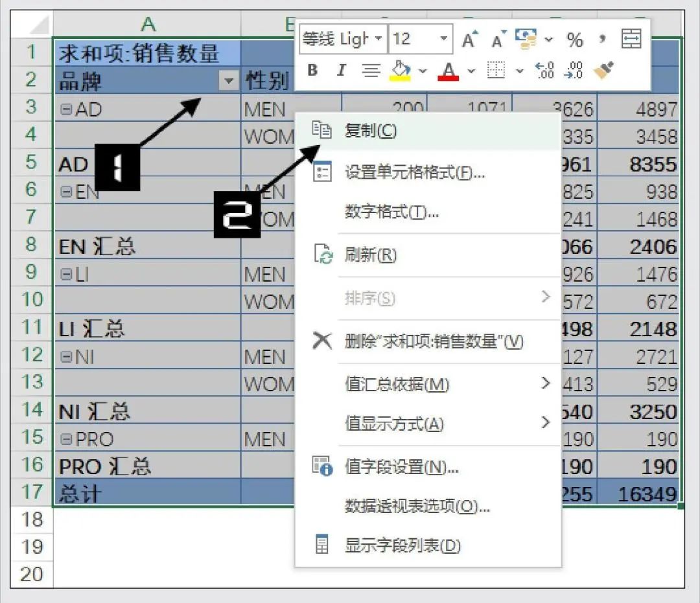Click the accounting number format icon
This screenshot has height=603, width=700.
click(x=526, y=39)
